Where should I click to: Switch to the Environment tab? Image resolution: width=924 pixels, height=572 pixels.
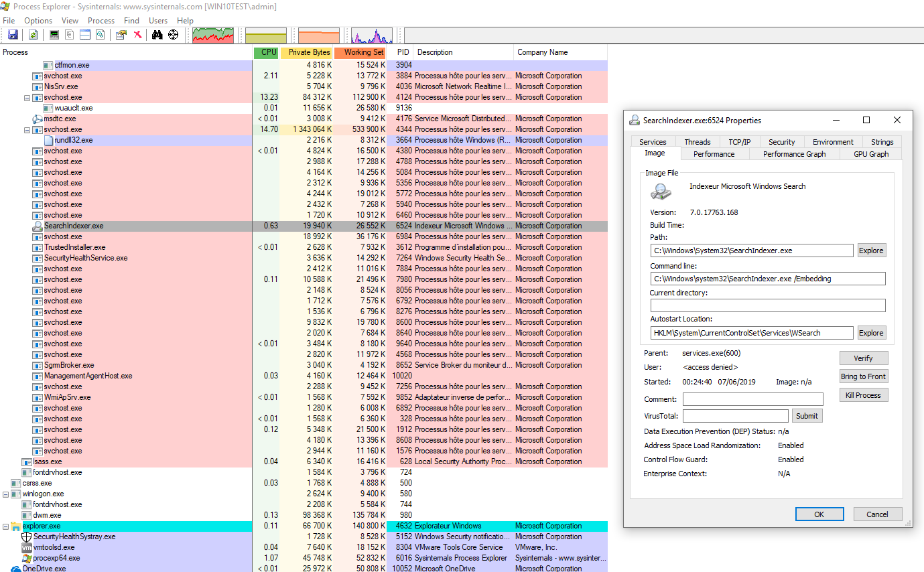833,142
